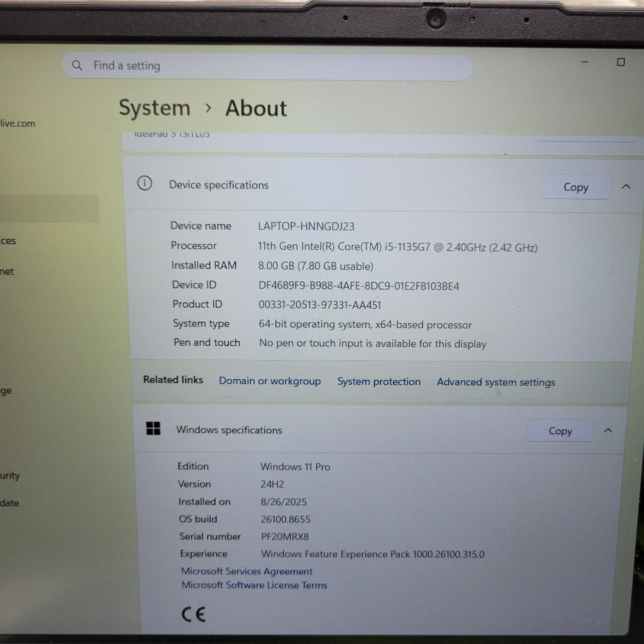Open System protection link

379,382
